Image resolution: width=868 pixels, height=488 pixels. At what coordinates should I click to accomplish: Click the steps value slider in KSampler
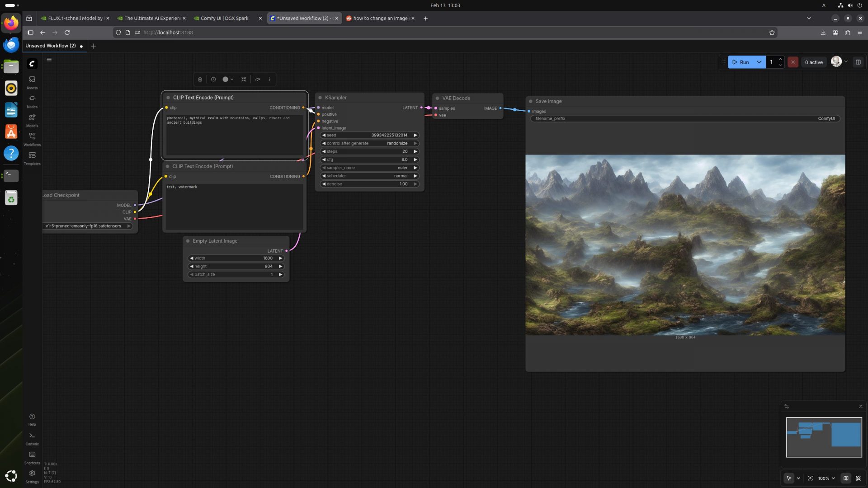(369, 151)
